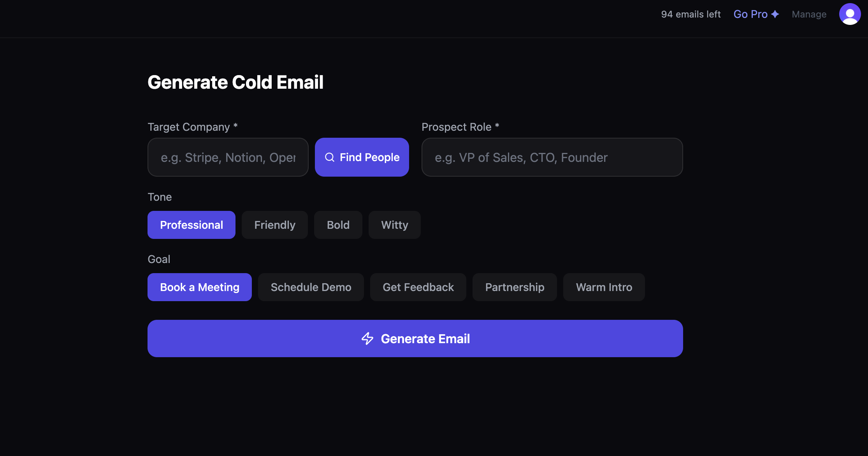The image size is (868, 456).
Task: Choose the Bold tone
Action: click(x=338, y=224)
